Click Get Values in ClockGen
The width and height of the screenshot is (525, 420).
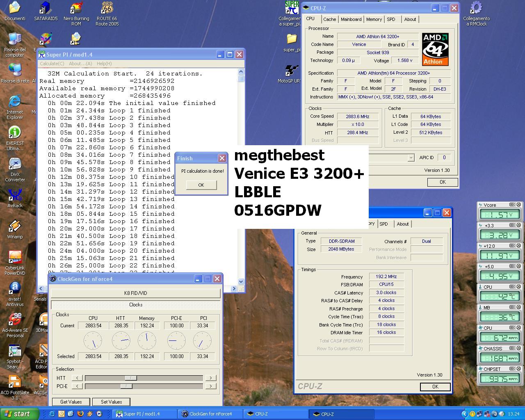71,402
